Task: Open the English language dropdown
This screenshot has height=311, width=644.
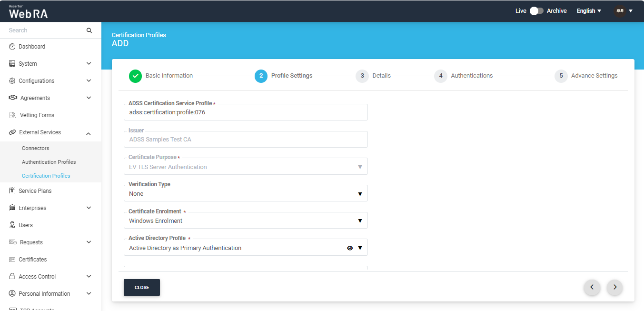Action: pyautogui.click(x=589, y=11)
